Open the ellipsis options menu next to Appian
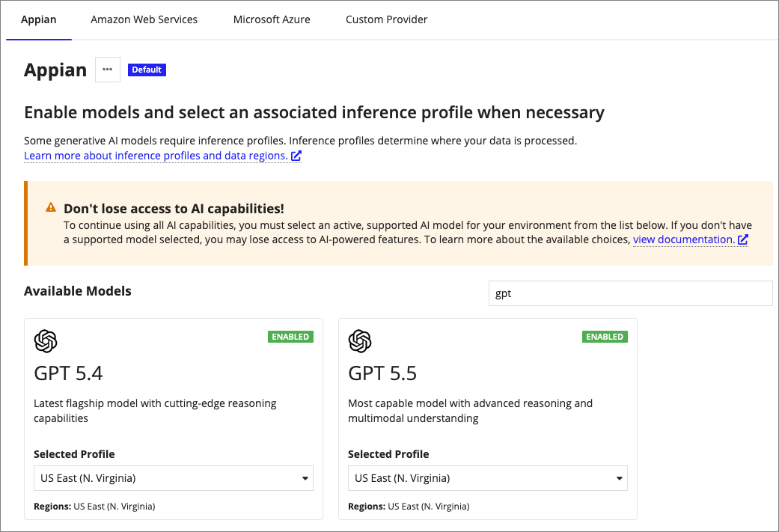 pyautogui.click(x=108, y=70)
